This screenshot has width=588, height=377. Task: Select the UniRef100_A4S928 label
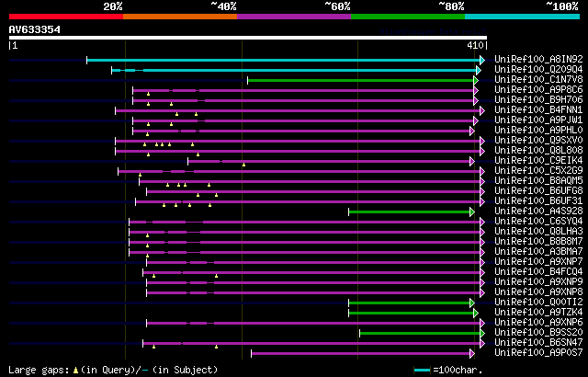click(x=538, y=211)
